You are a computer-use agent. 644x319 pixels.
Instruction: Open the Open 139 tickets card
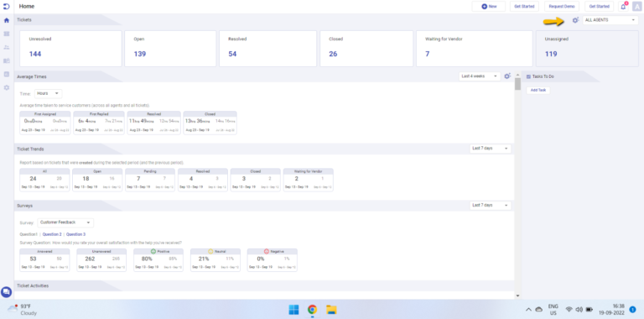point(170,49)
